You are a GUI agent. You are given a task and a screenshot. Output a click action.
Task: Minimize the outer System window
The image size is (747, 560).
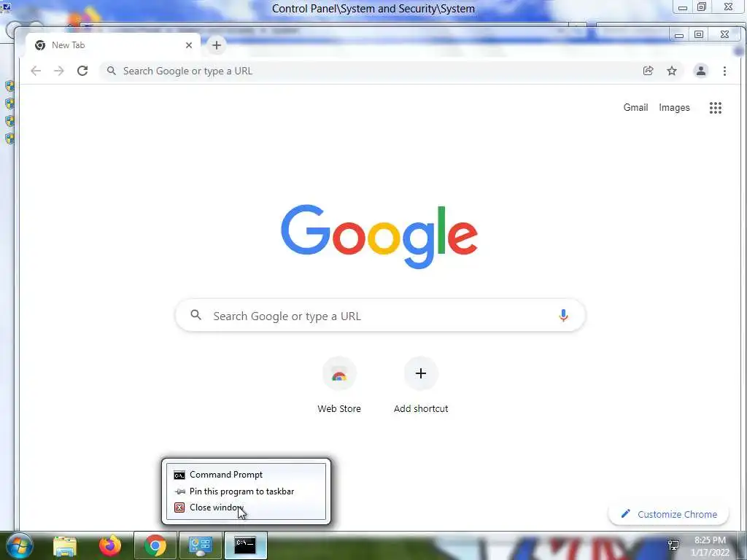tap(683, 7)
